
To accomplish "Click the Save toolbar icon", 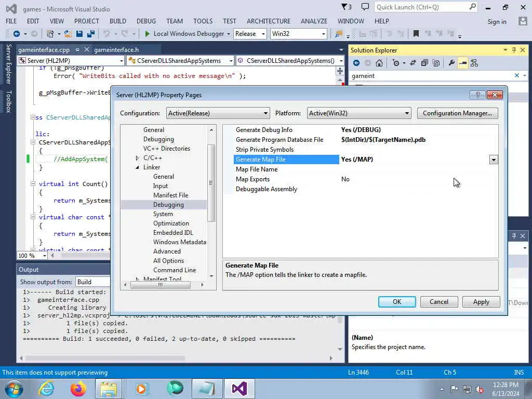I will click(79, 34).
